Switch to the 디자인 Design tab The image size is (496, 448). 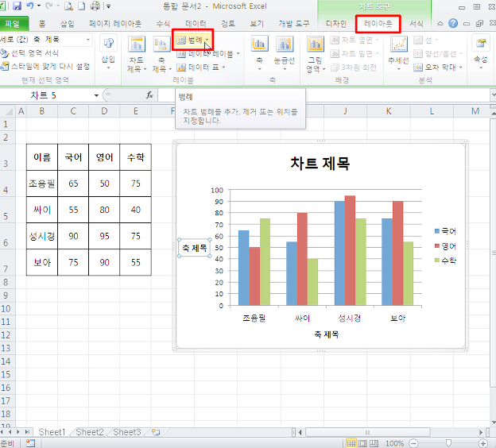point(336,24)
